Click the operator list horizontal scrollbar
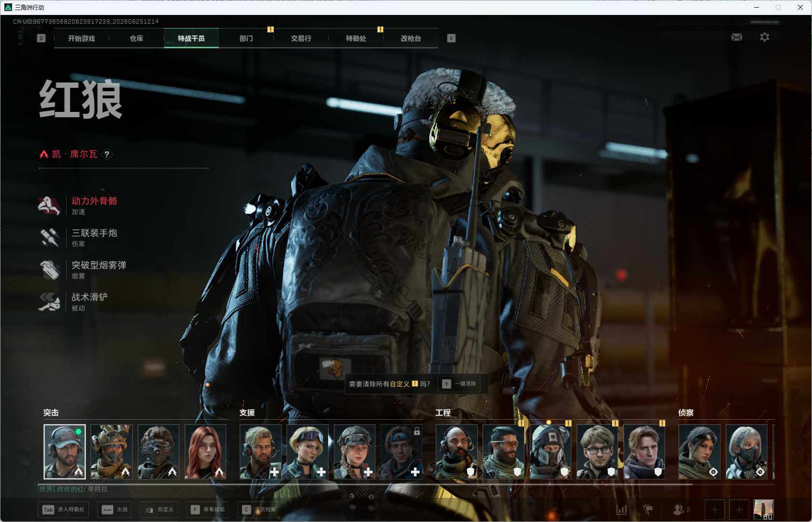The height and width of the screenshot is (522, 812). 365,484
